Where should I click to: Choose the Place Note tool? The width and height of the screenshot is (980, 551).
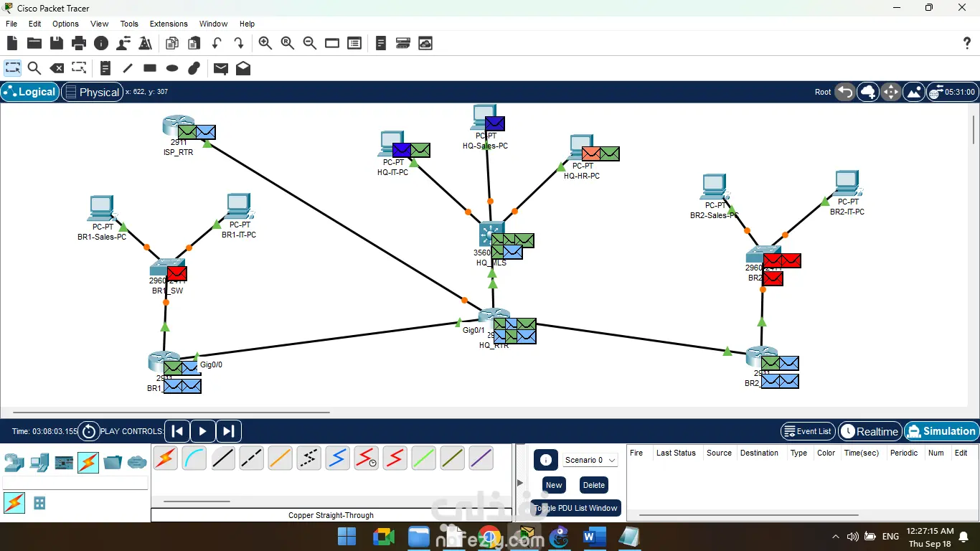pos(105,68)
